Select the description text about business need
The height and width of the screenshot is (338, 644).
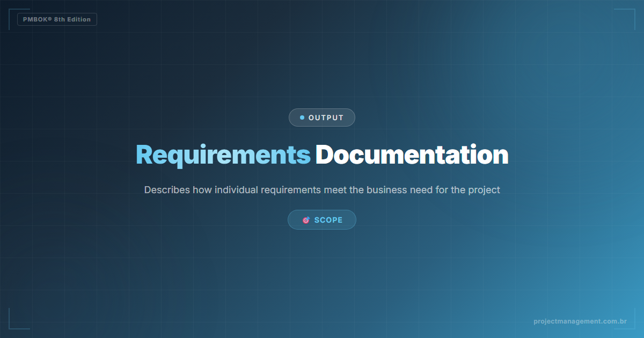tap(322, 189)
